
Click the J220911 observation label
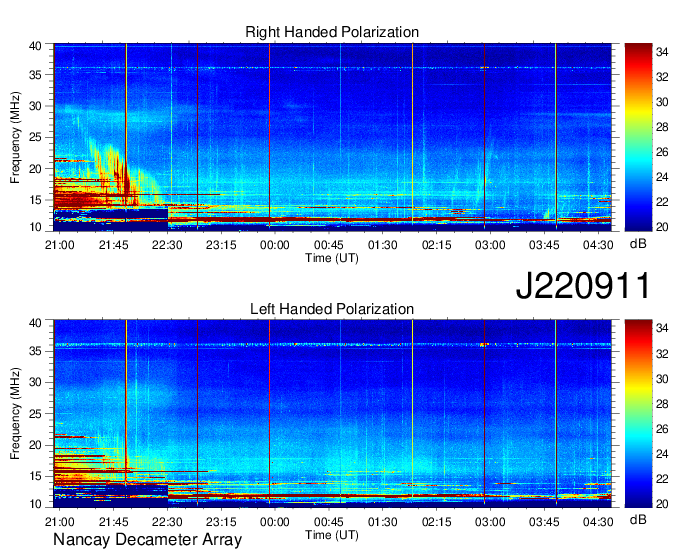coord(583,285)
